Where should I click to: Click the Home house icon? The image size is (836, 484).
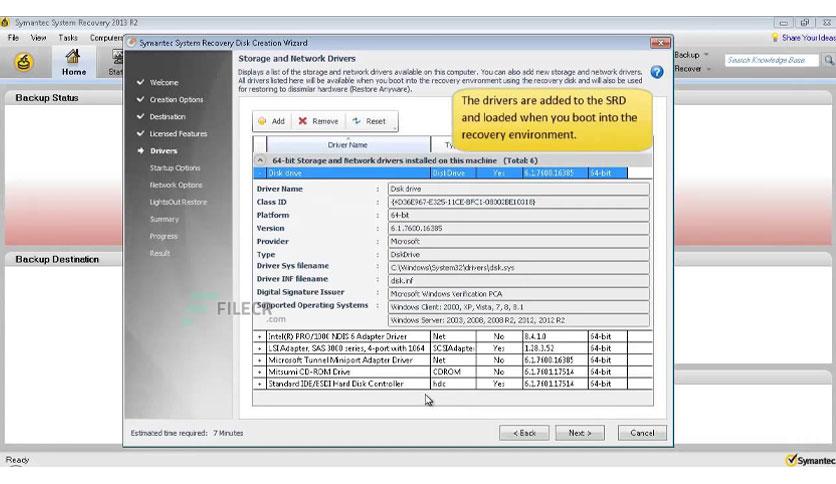(73, 57)
